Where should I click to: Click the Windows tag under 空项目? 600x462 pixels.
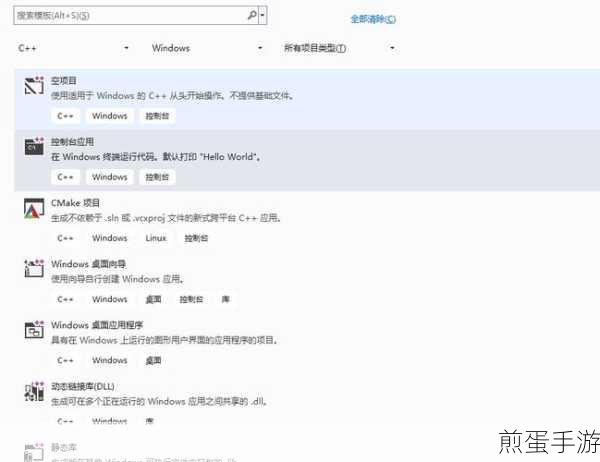[x=110, y=116]
